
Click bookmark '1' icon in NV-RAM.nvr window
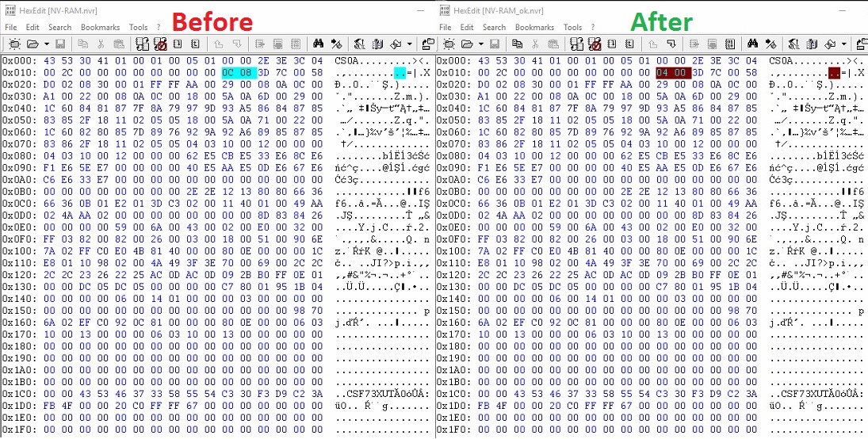coord(178,44)
